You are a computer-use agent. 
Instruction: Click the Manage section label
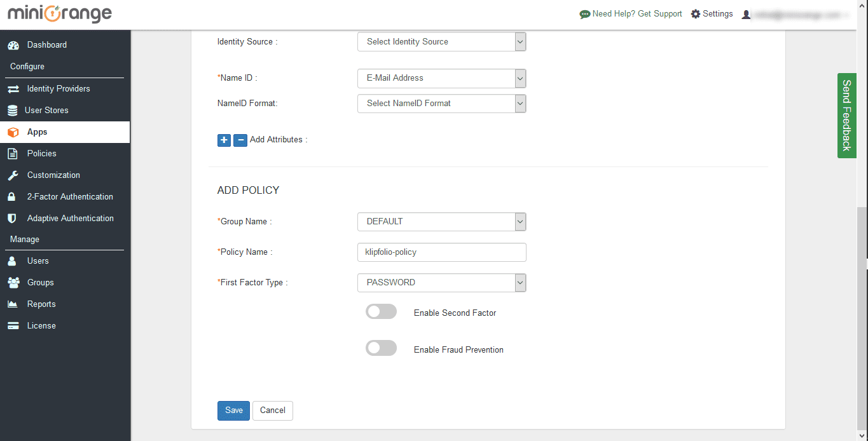point(25,240)
